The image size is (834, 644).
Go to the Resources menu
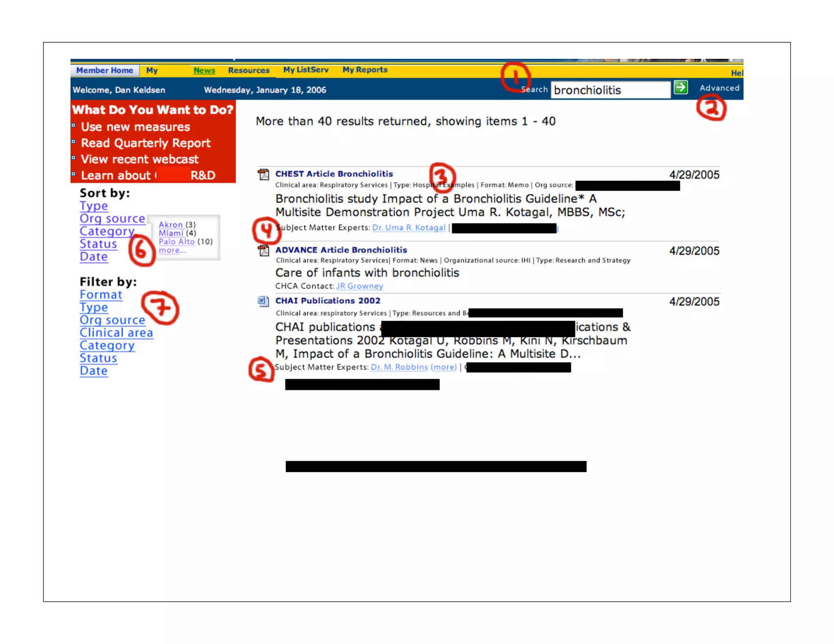point(248,70)
